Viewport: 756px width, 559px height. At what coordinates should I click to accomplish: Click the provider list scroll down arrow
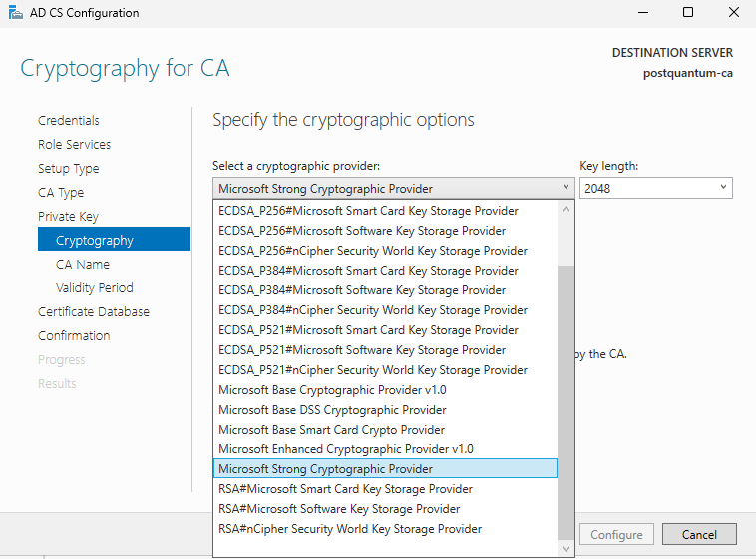[567, 549]
